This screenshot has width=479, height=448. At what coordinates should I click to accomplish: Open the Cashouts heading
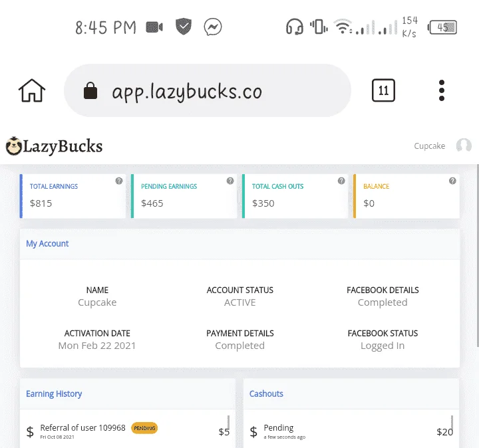[x=266, y=393]
